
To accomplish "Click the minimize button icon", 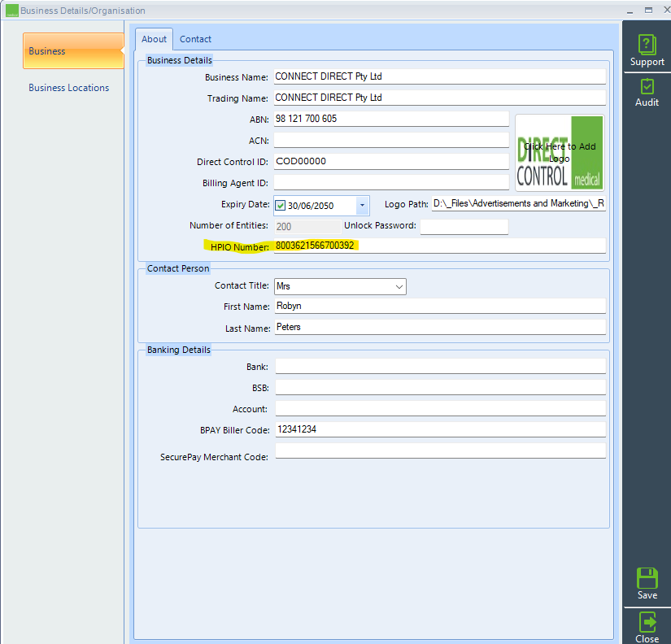I will (630, 11).
